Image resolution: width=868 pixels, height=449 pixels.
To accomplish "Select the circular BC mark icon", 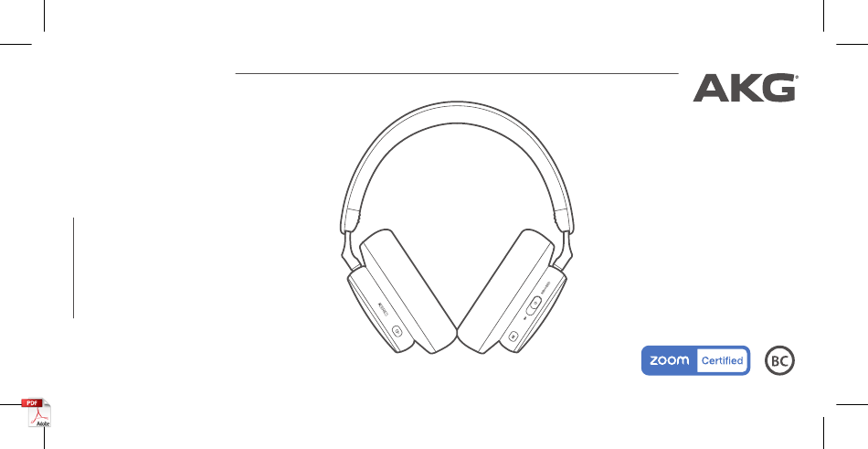I will click(x=780, y=361).
